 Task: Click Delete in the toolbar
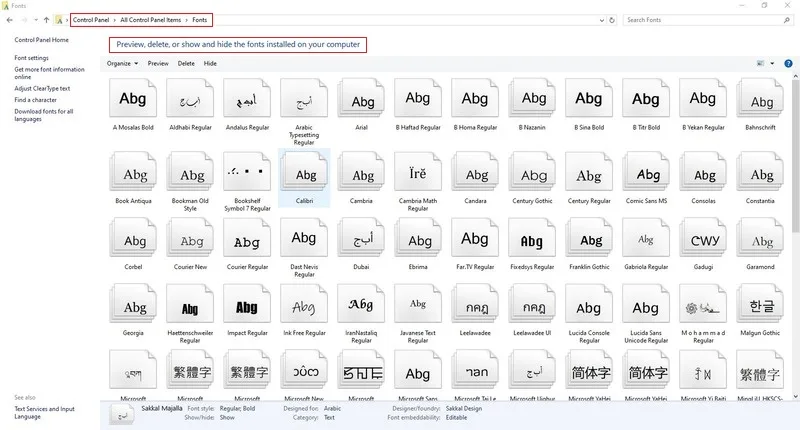(x=186, y=63)
